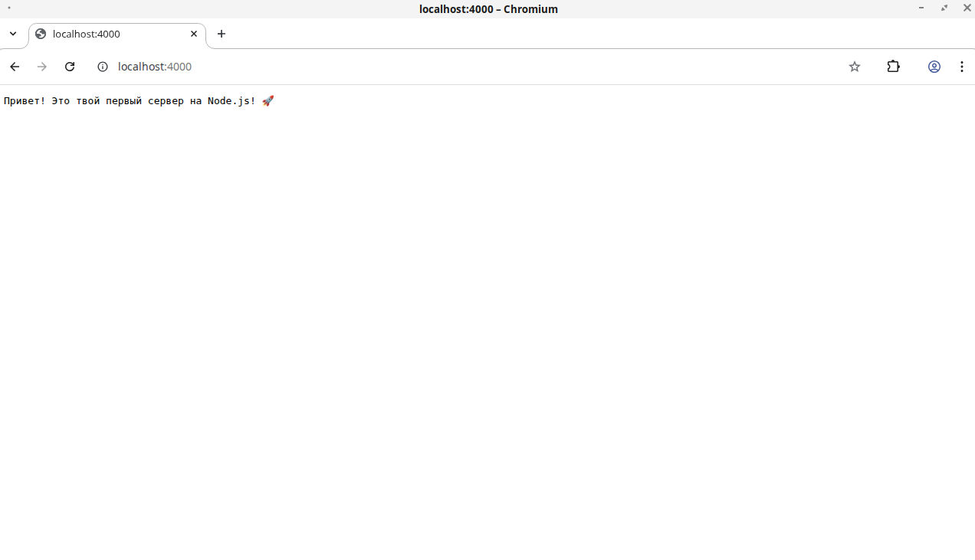Open Chromium three-dot menu
The height and width of the screenshot is (560, 975).
click(x=961, y=67)
